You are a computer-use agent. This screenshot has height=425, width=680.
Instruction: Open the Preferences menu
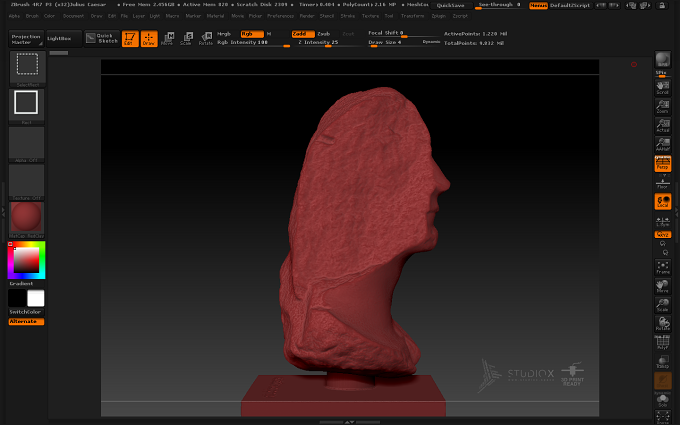click(280, 16)
